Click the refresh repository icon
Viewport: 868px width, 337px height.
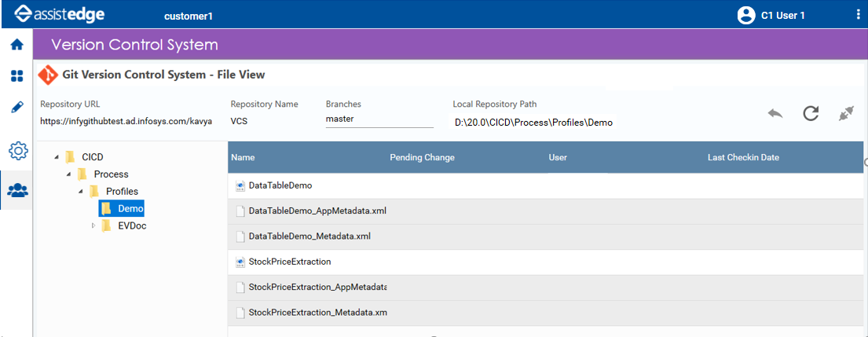pos(811,113)
